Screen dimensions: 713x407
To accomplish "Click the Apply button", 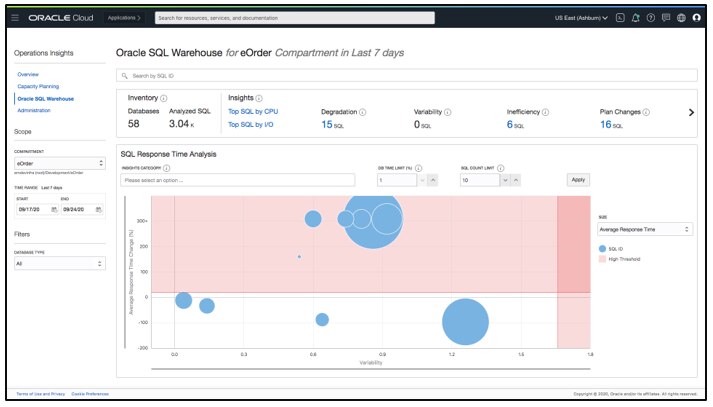I will pos(578,180).
